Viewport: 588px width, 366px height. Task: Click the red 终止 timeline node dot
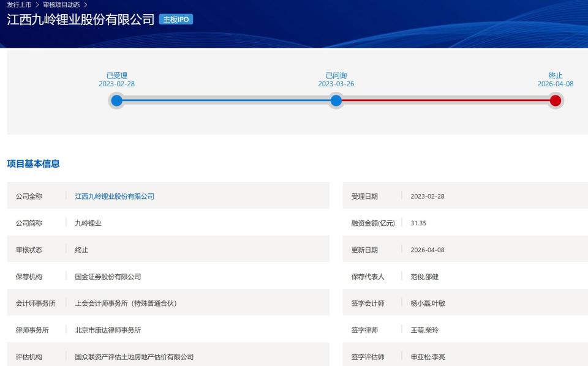click(555, 100)
